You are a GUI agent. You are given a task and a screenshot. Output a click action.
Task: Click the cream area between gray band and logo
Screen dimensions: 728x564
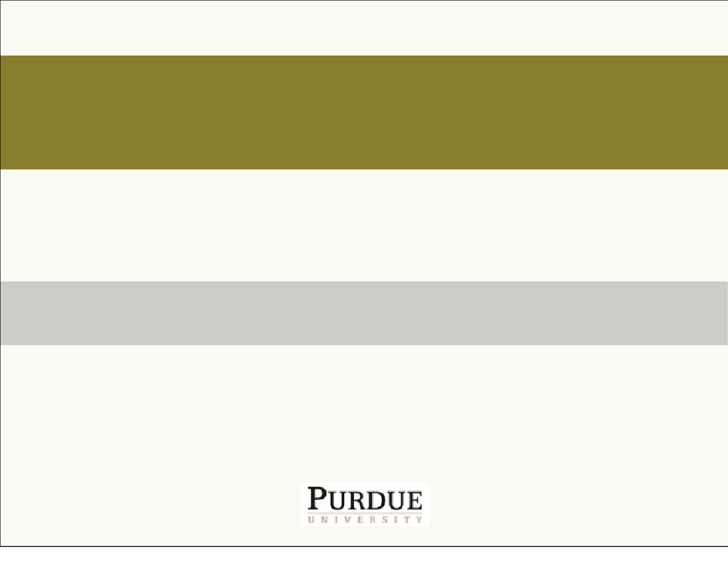pos(364,413)
